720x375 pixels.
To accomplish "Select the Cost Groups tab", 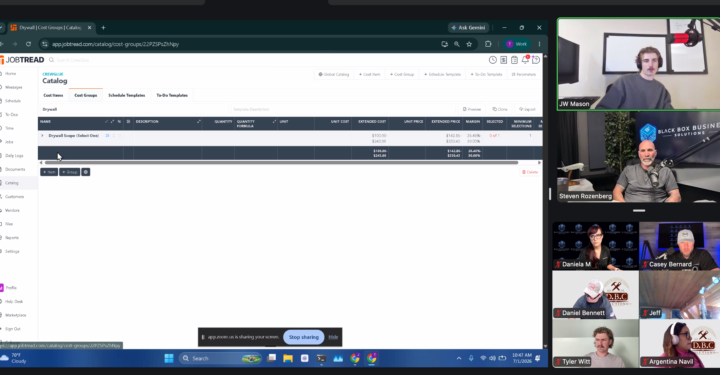I will tap(86, 95).
